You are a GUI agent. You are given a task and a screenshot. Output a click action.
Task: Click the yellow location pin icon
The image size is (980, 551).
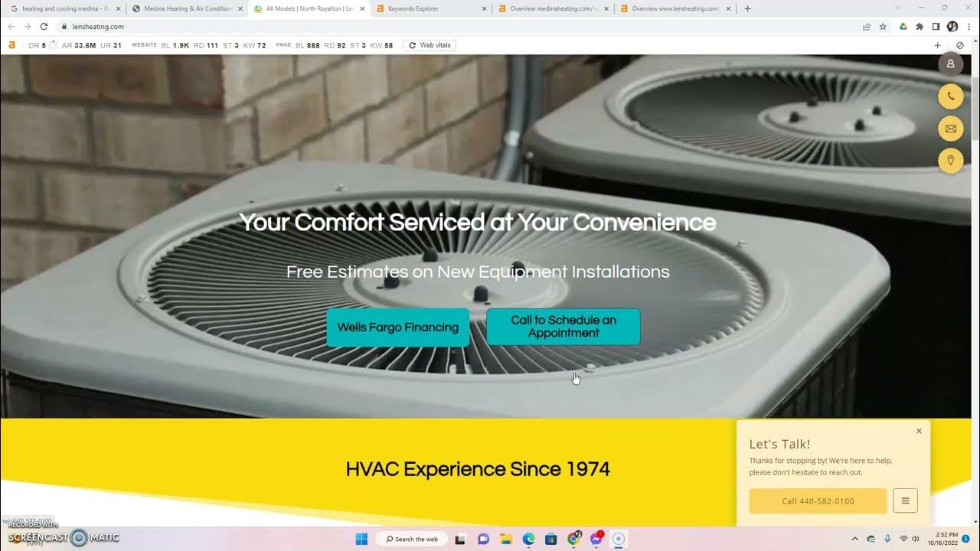950,161
